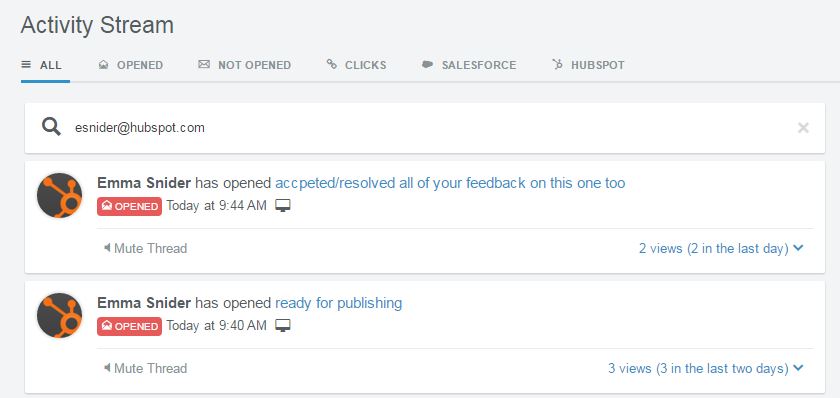The image size is (840, 398).
Task: Click Emma Snider name on ready for publishing
Action: pos(144,303)
